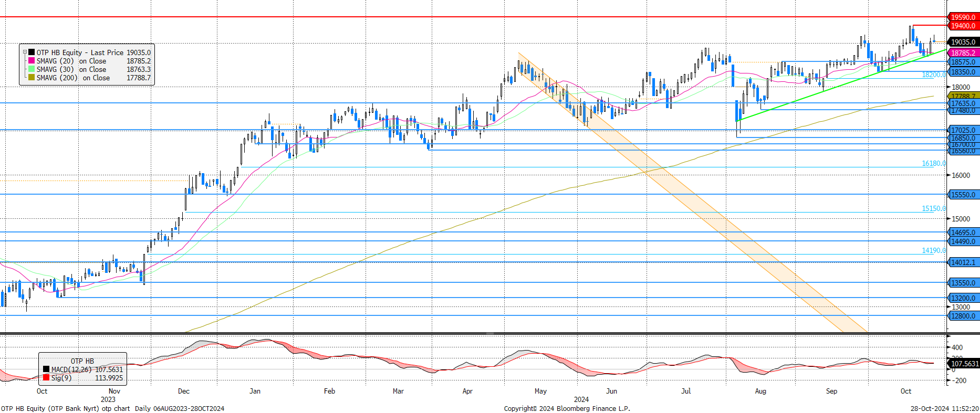Click the blue 16560.0 level label

[963, 151]
